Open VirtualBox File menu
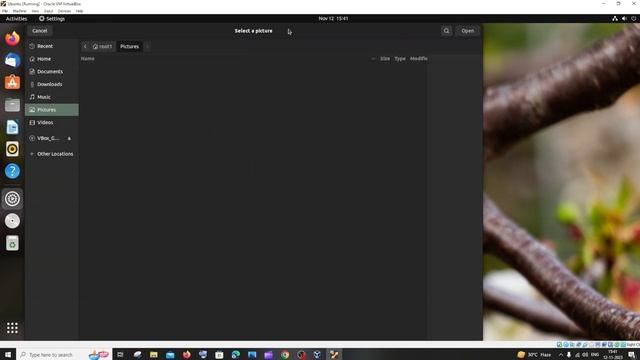The image size is (640, 360). coord(5,11)
